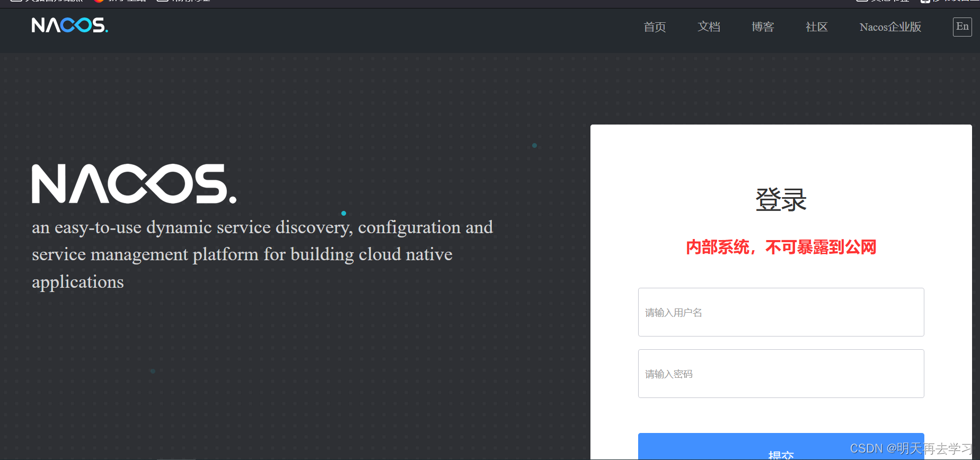980x460 pixels.
Task: Click the red 内部系统，不可暴露到公网 warning text
Action: tap(781, 247)
